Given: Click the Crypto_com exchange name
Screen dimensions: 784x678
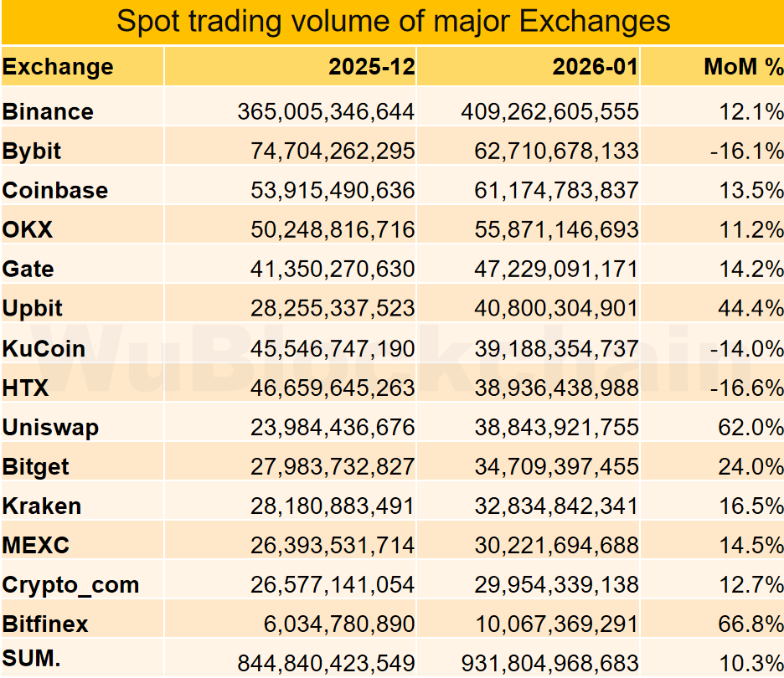Looking at the screenshot, I should pos(71,584).
